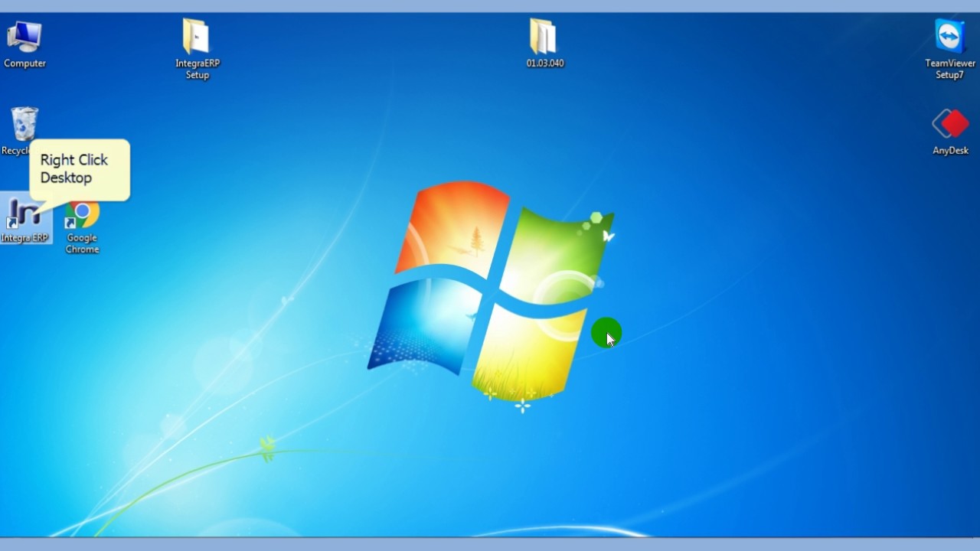980x551 pixels.
Task: Select the Integra ERP shortcut icon
Action: pyautogui.click(x=24, y=214)
